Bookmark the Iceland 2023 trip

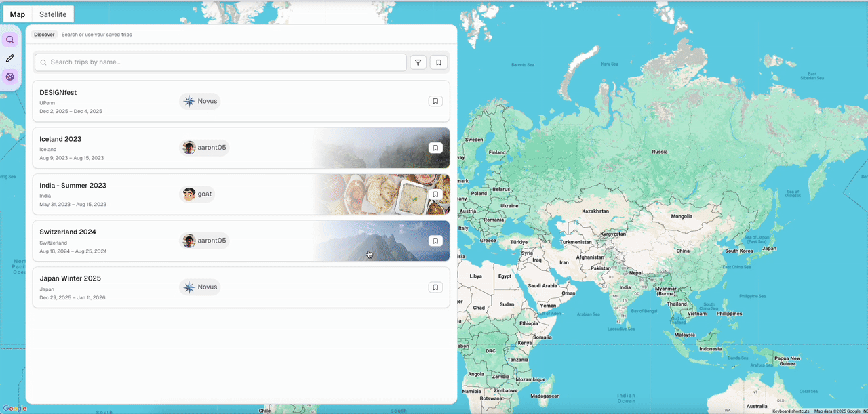point(435,148)
